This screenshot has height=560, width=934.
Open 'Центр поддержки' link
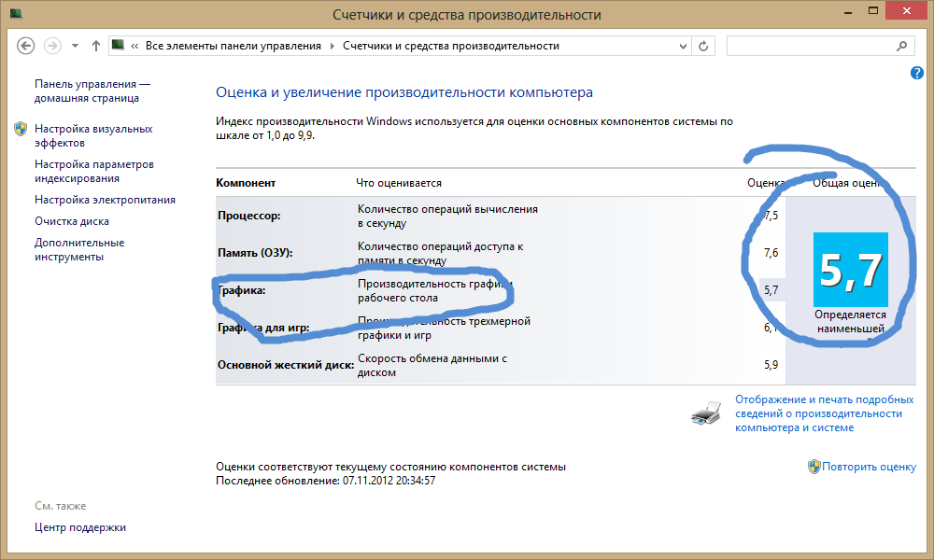point(80,527)
